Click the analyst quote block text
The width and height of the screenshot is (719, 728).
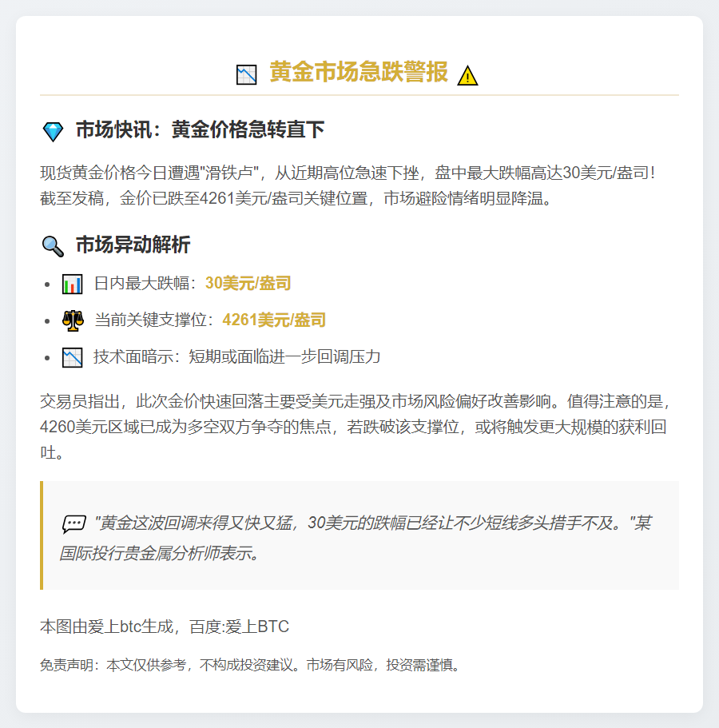359,537
